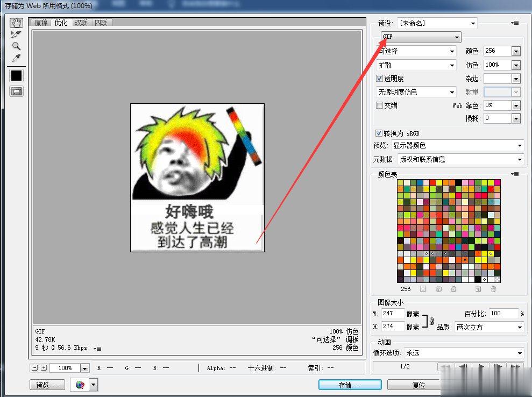532x397 pixels.
Task: Go to previous animation frame
Action: pyautogui.click(x=463, y=367)
